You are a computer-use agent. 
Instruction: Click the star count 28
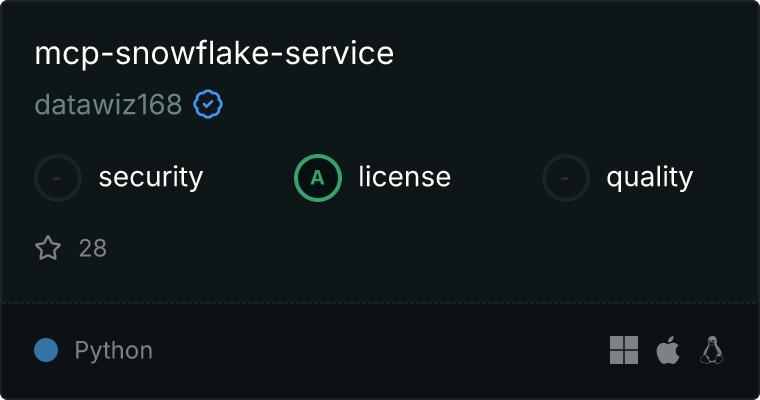coord(93,248)
